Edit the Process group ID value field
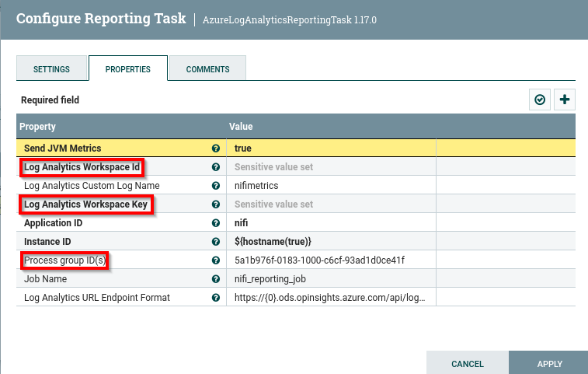588x374 pixels. click(x=331, y=260)
